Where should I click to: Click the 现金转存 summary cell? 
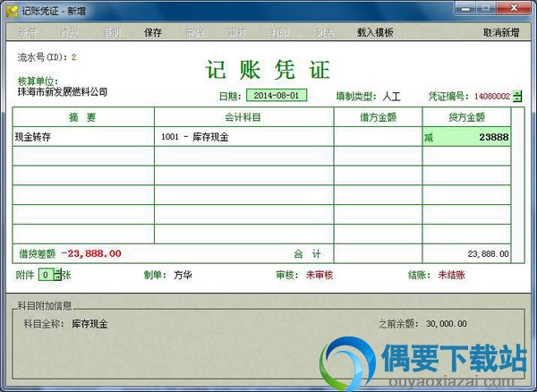(x=83, y=137)
